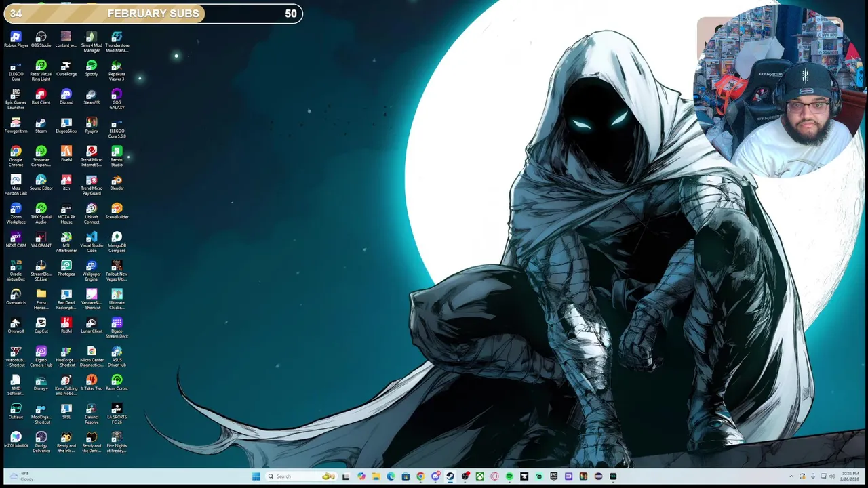
Task: Select the Sims 4 Mod Manager icon
Action: (92, 41)
